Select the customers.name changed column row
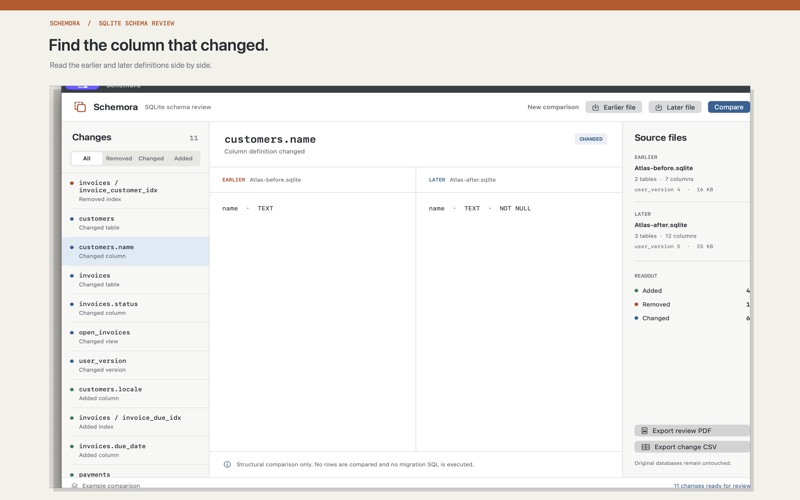 (x=136, y=251)
